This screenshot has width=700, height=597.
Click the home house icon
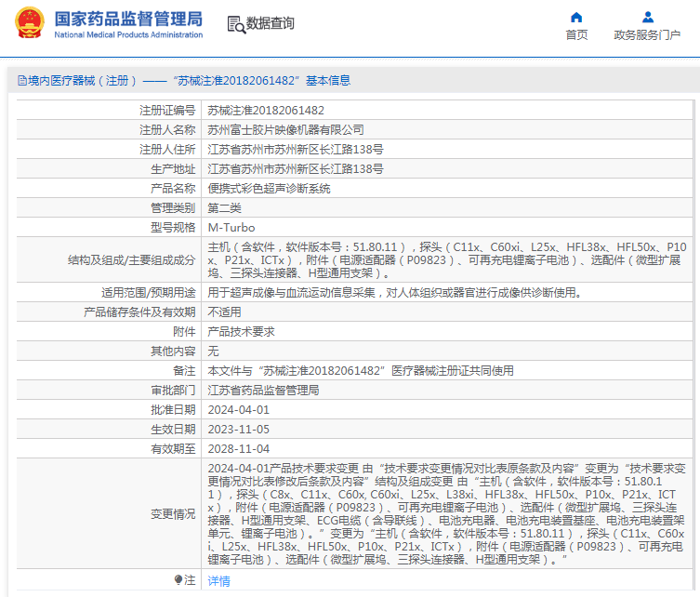[x=576, y=17]
